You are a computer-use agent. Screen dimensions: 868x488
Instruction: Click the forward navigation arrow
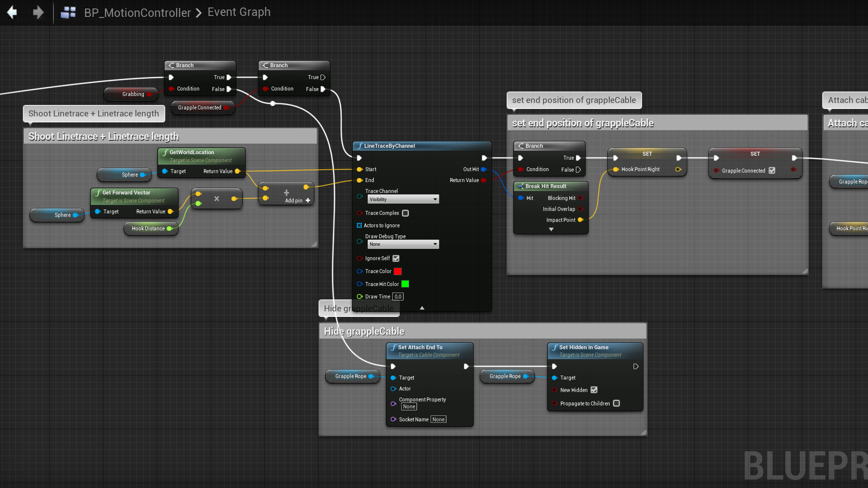click(38, 12)
